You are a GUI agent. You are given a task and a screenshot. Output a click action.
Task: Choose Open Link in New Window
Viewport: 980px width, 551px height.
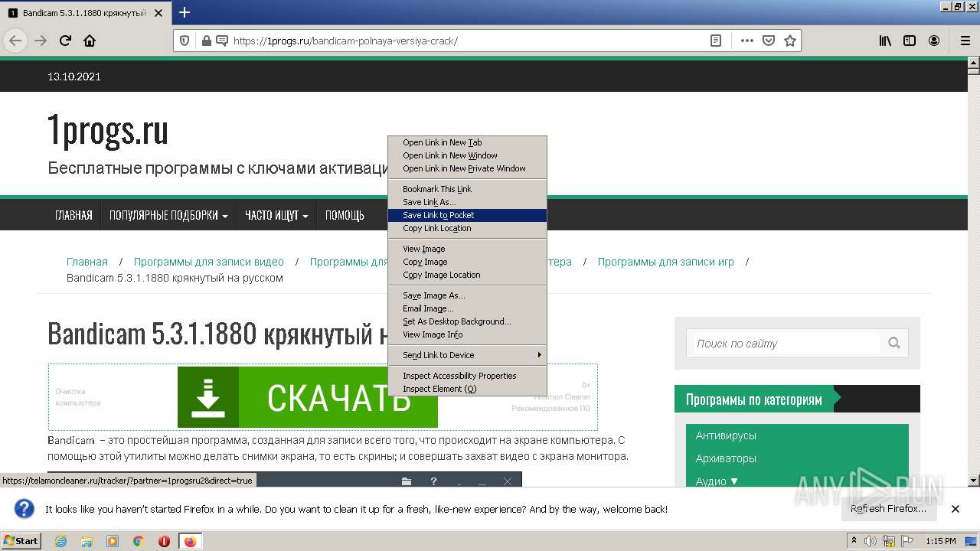(467, 155)
